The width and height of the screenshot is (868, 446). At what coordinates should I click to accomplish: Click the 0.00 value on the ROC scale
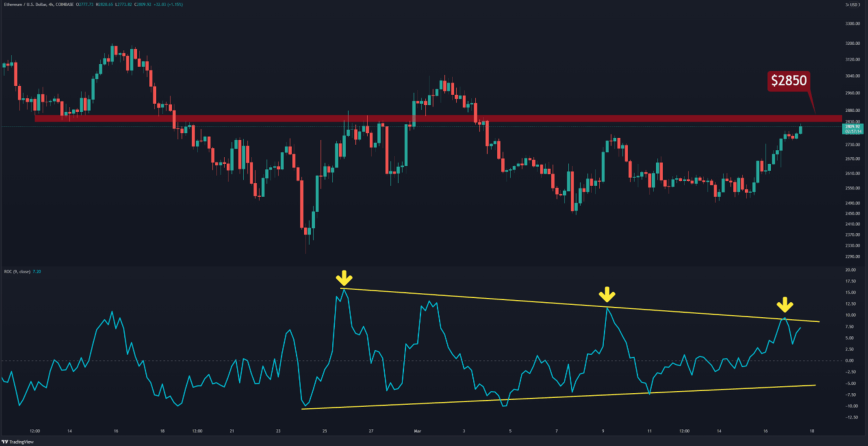850,360
